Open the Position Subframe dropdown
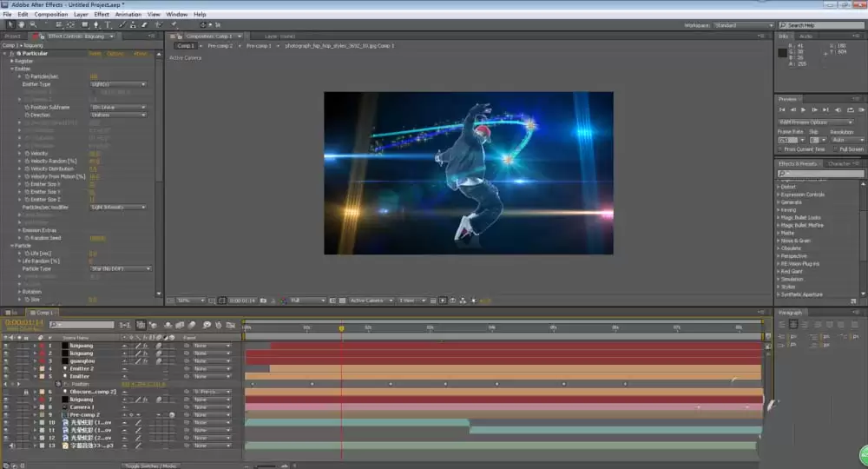 point(118,108)
